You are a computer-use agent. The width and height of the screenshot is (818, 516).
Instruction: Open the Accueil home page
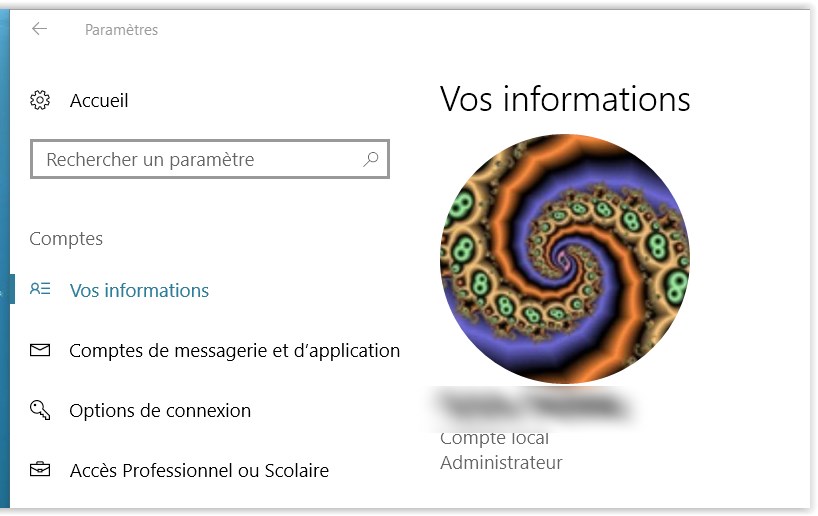(99, 100)
